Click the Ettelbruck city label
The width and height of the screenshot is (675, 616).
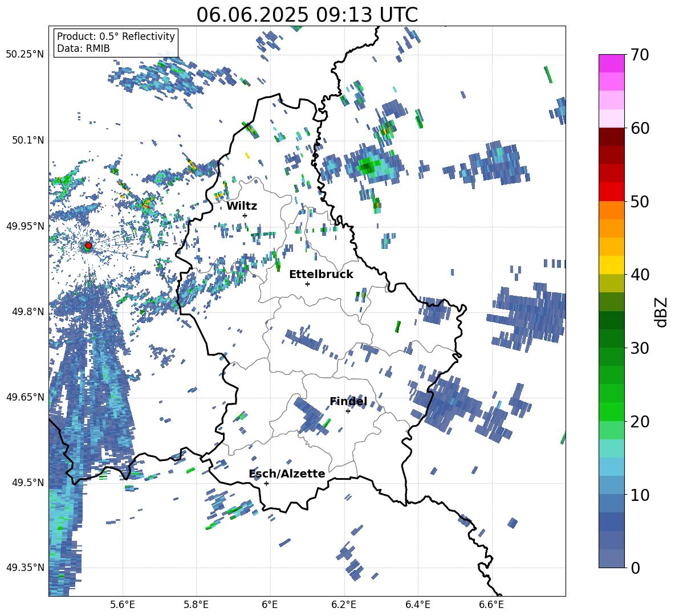321,275
